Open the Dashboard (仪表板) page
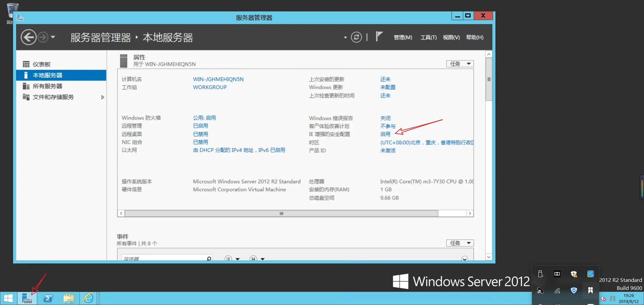 point(61,64)
